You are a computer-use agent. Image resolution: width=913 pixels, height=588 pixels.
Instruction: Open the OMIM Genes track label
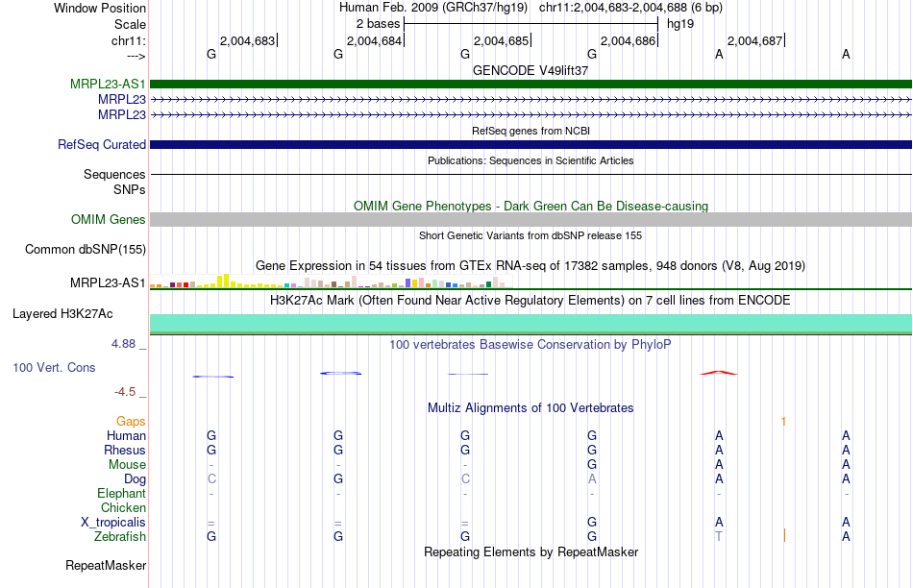[x=109, y=219]
